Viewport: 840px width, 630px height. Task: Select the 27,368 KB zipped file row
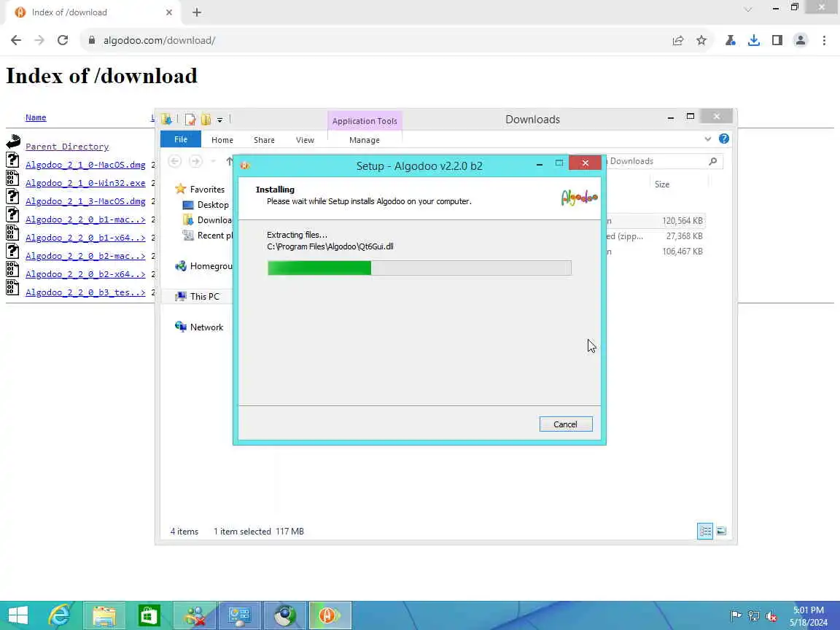[656, 236]
